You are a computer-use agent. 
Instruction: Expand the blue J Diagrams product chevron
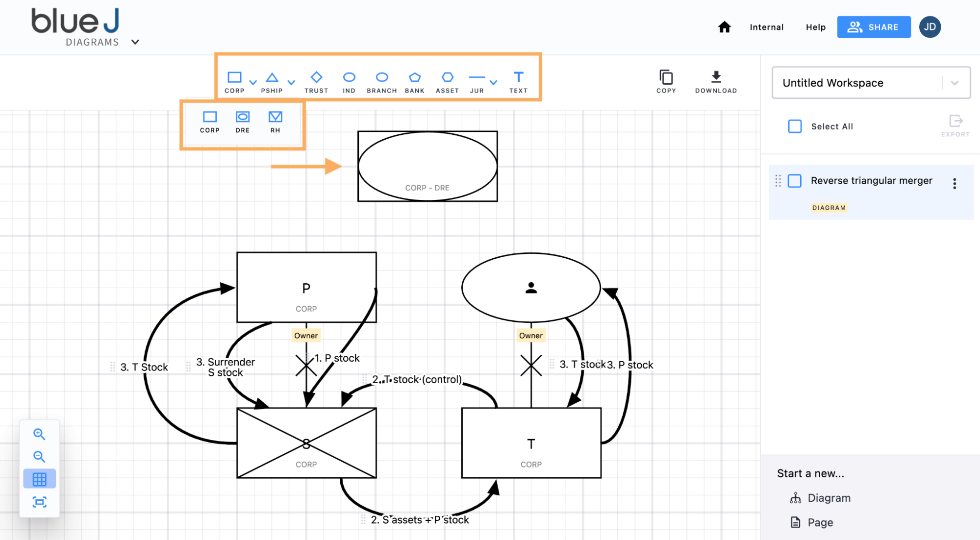click(x=135, y=42)
